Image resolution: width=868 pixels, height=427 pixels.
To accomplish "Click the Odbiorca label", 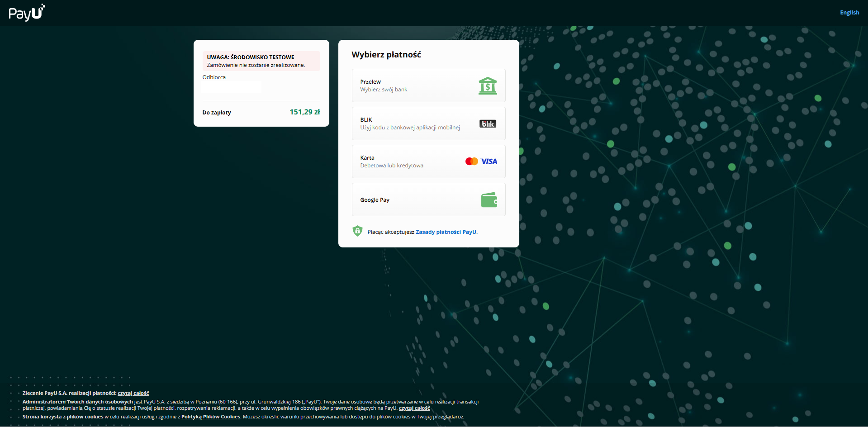I will (214, 77).
